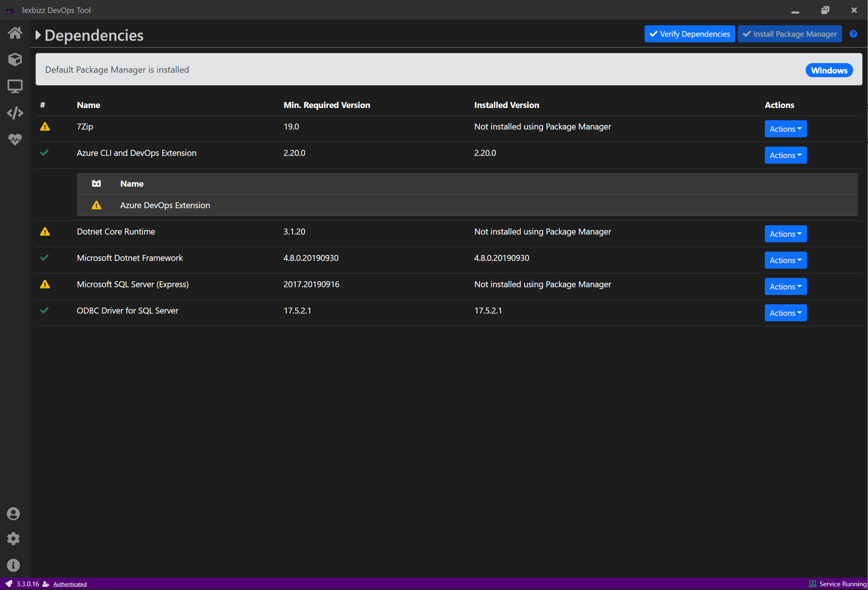This screenshot has height=590, width=868.
Task: Click 7Zip required version 19.0
Action: [291, 127]
